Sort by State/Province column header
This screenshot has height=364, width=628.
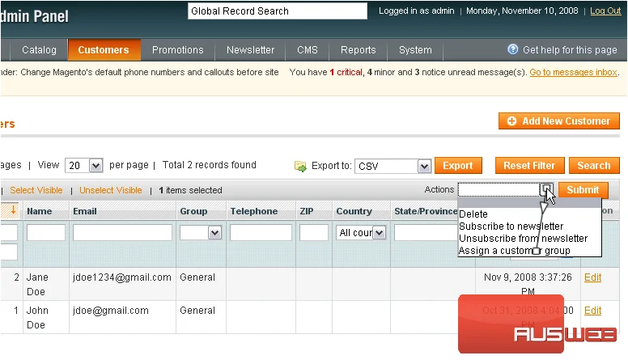coord(426,211)
